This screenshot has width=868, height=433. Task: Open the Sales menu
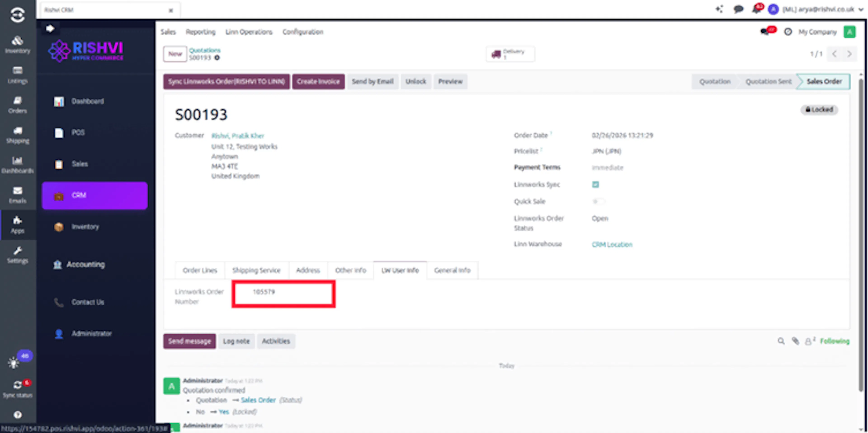168,32
